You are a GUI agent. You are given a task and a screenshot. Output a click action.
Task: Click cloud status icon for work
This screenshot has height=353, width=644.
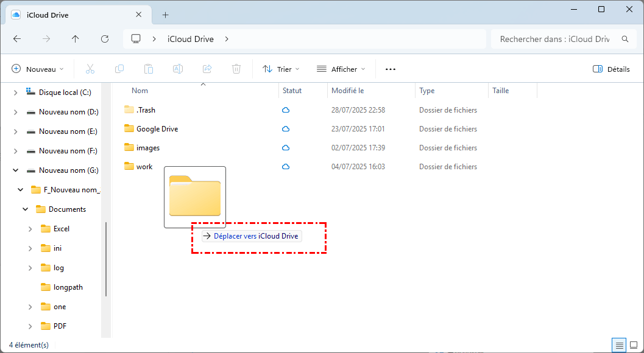coord(286,167)
